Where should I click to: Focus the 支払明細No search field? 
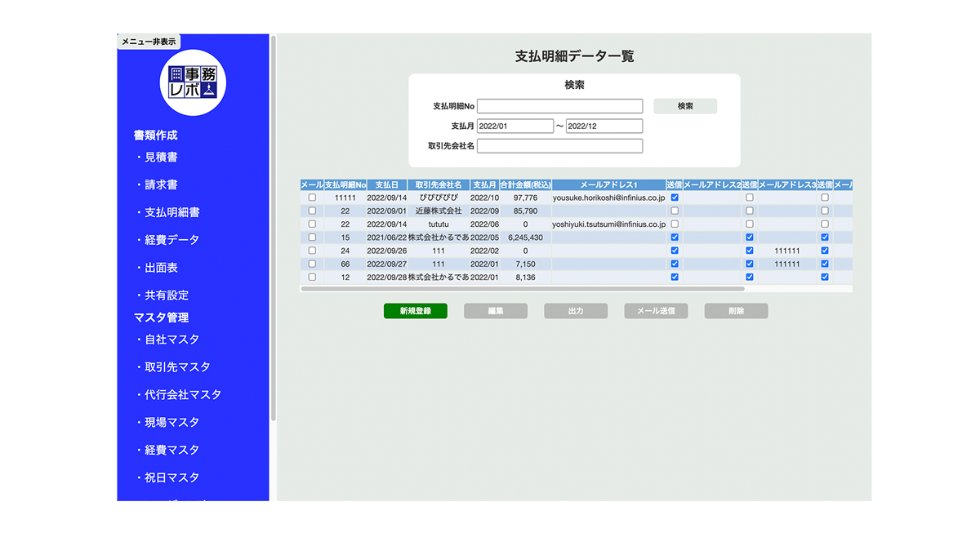[x=559, y=106]
